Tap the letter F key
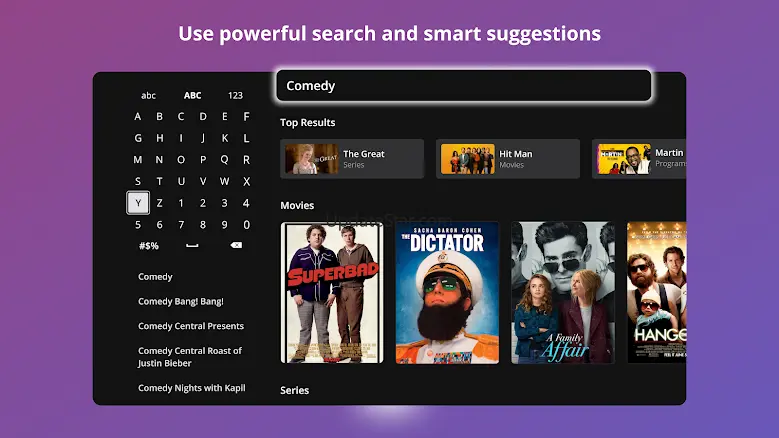Screen dimensions: 779x438 point(246,117)
